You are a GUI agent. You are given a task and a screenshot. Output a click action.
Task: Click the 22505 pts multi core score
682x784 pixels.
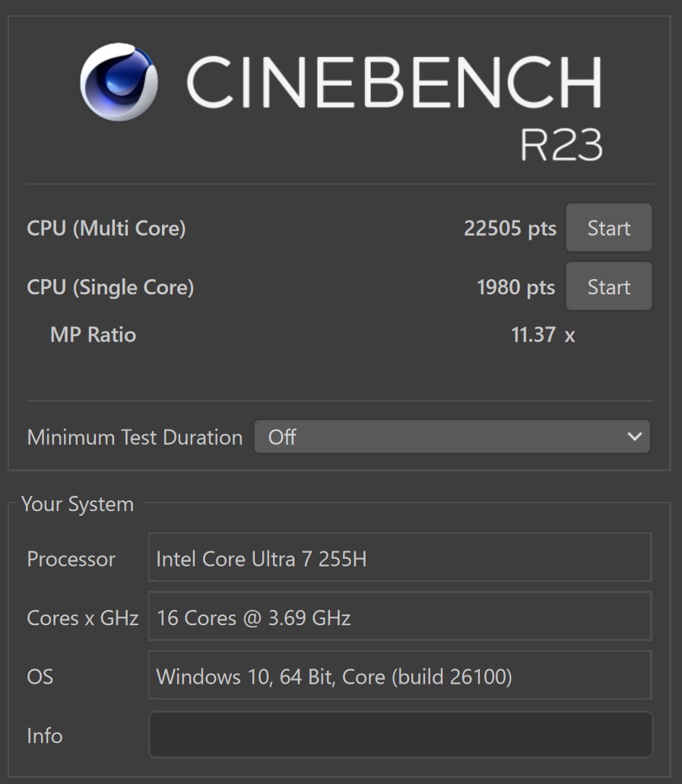pyautogui.click(x=510, y=228)
